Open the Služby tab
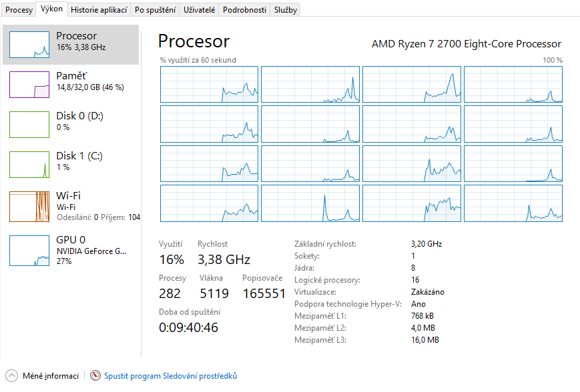This screenshot has width=580, height=392. click(x=285, y=10)
